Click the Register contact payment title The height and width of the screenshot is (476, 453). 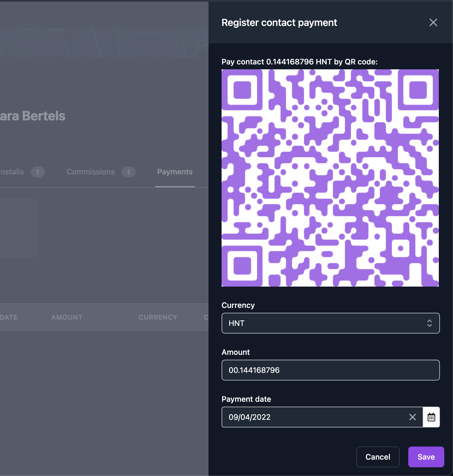[279, 23]
